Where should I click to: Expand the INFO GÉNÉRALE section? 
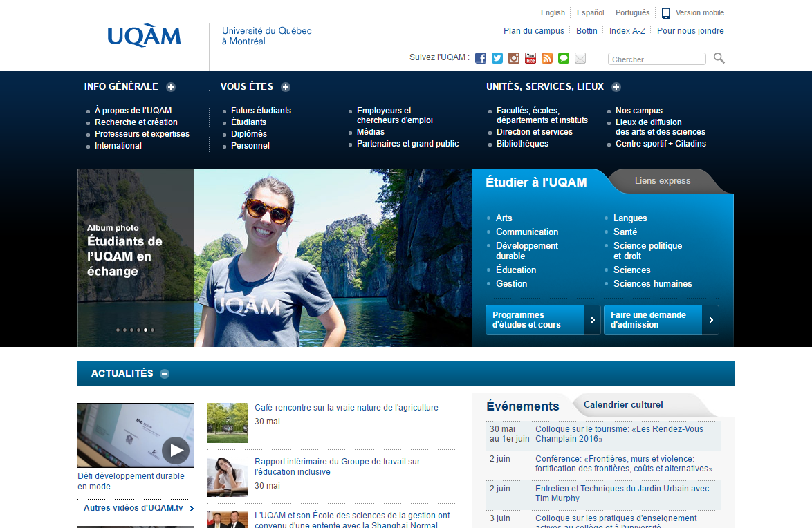[170, 87]
